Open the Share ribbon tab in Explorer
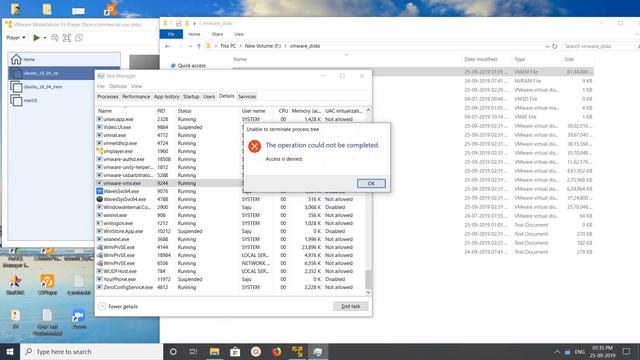 217,34
